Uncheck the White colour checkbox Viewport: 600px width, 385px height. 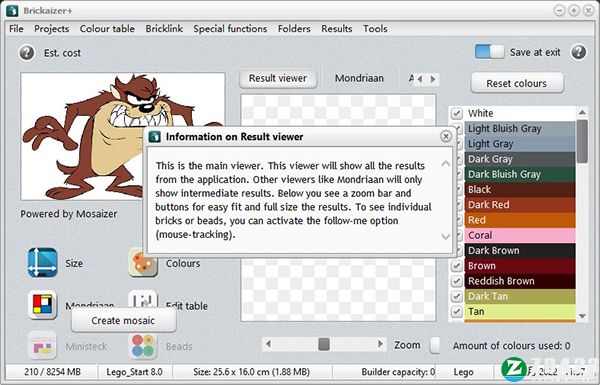pyautogui.click(x=457, y=113)
